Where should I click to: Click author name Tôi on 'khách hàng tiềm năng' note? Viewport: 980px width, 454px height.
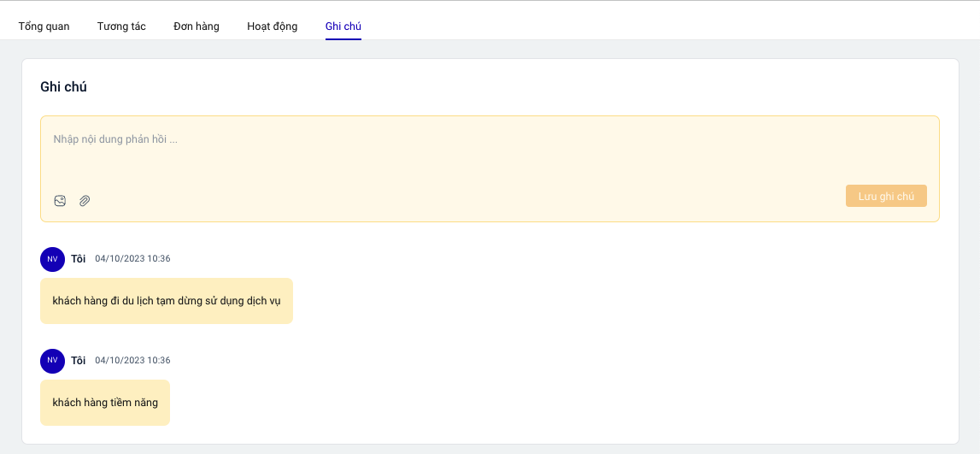(79, 361)
